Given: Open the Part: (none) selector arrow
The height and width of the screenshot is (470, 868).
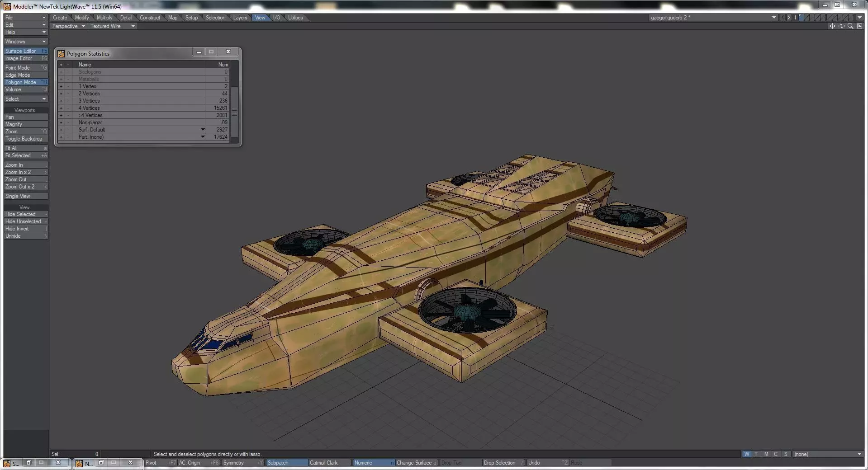Looking at the screenshot, I should 203,137.
